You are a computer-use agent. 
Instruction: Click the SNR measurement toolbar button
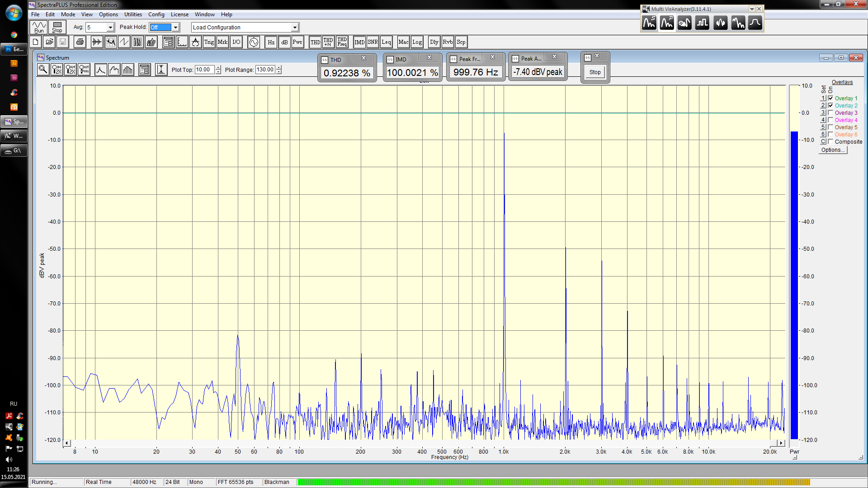click(373, 42)
